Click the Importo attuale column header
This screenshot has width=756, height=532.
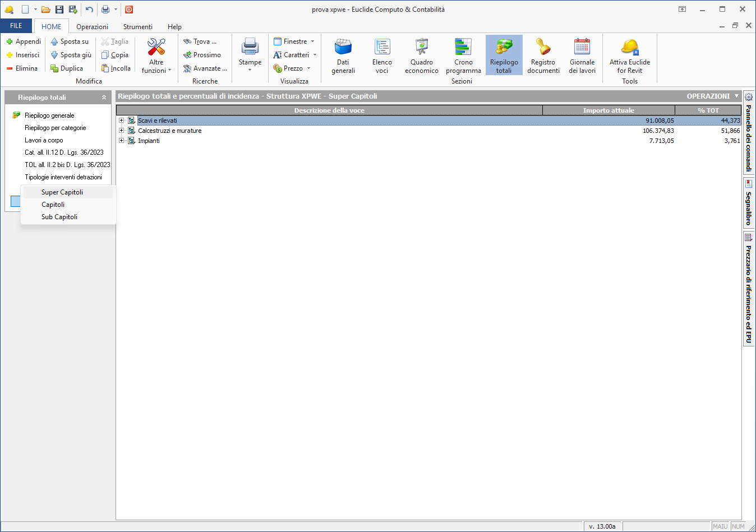609,110
